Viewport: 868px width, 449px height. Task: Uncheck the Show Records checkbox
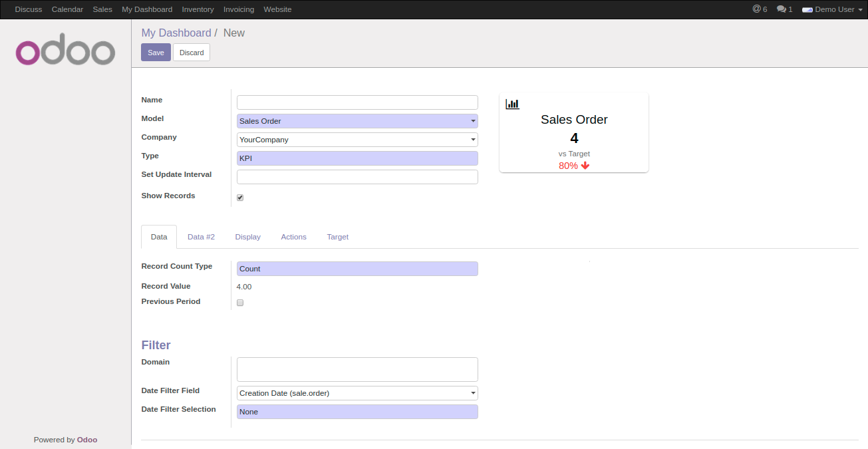tap(240, 198)
